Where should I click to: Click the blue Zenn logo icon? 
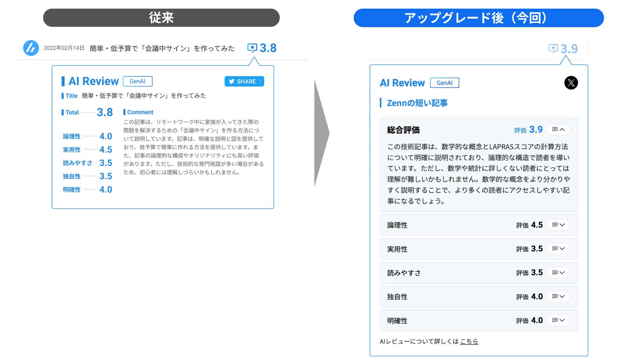(x=31, y=48)
